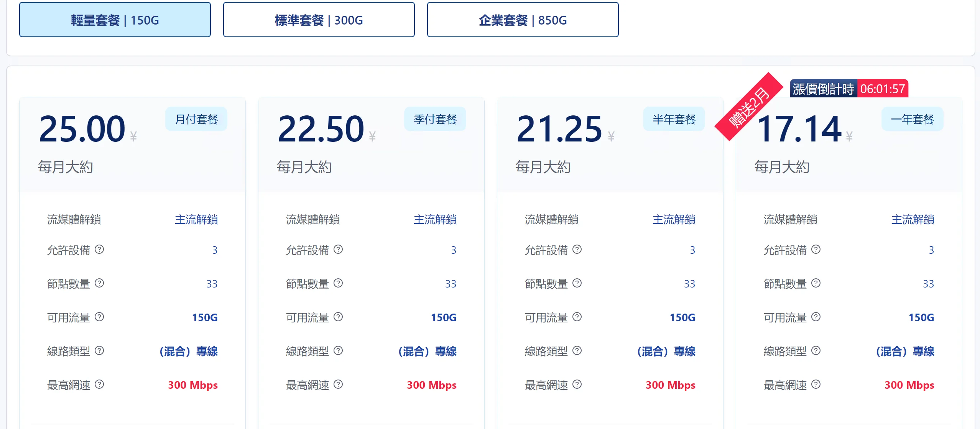Screen dimensions: 980x429
Task: Click 主流解鎖 in the yearly plan
Action: [913, 220]
